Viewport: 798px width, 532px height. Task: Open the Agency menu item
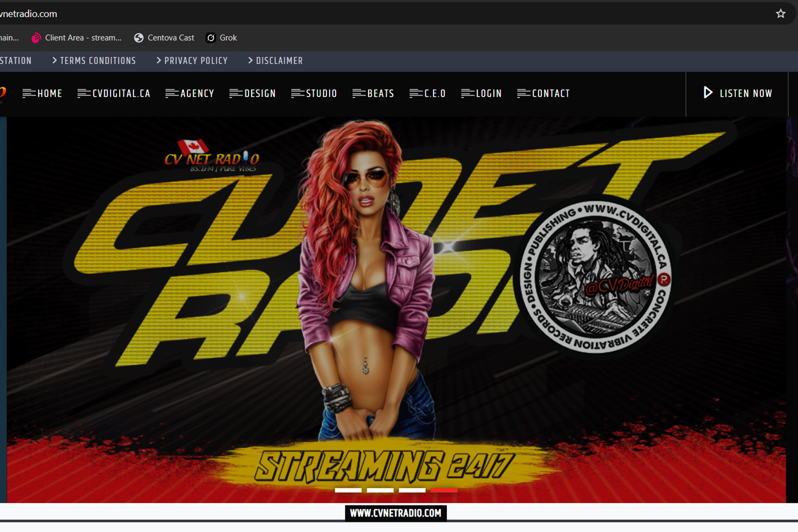tap(197, 94)
